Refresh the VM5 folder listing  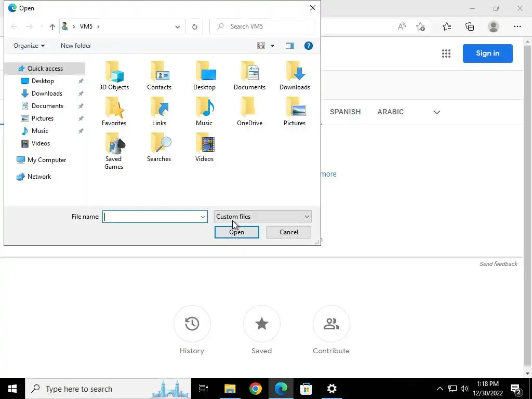pos(195,26)
